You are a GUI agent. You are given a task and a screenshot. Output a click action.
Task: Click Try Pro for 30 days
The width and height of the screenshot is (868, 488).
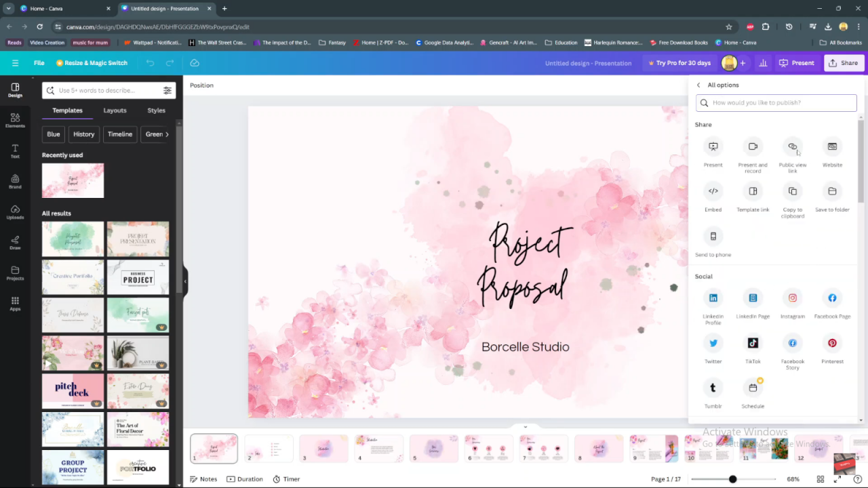coord(679,63)
